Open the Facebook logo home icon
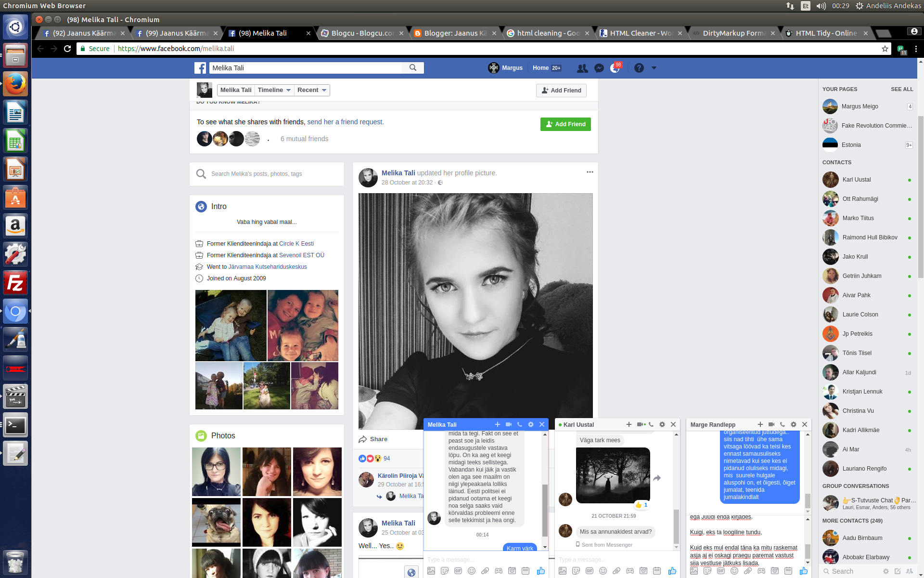This screenshot has height=578, width=924. [x=200, y=68]
